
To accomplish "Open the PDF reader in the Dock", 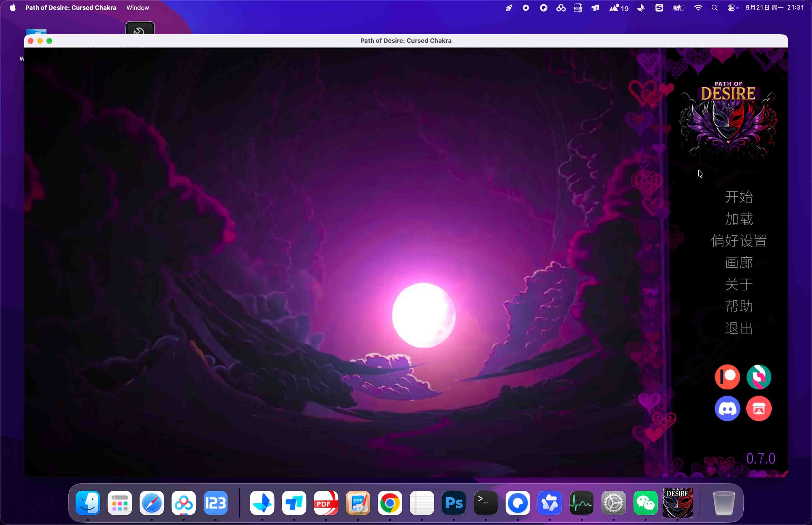I will point(326,503).
